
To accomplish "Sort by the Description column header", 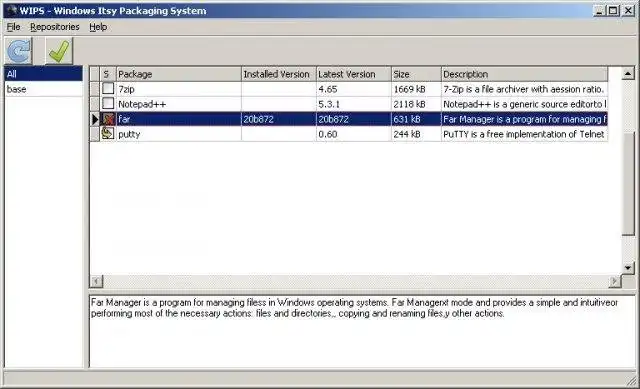I will pos(524,74).
